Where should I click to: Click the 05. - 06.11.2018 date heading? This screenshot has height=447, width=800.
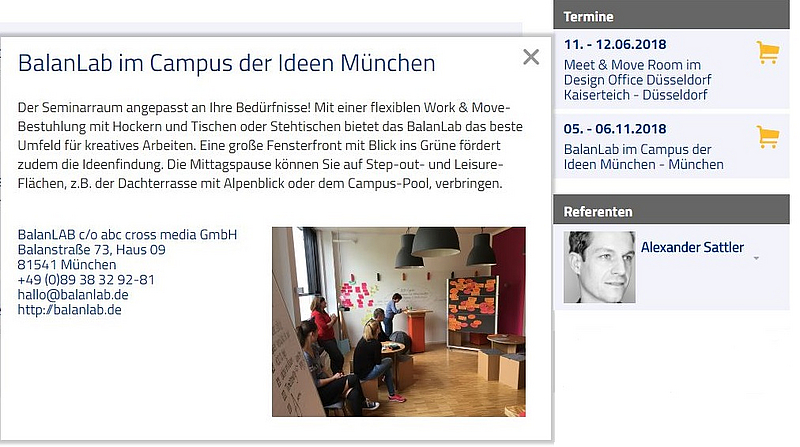(615, 129)
